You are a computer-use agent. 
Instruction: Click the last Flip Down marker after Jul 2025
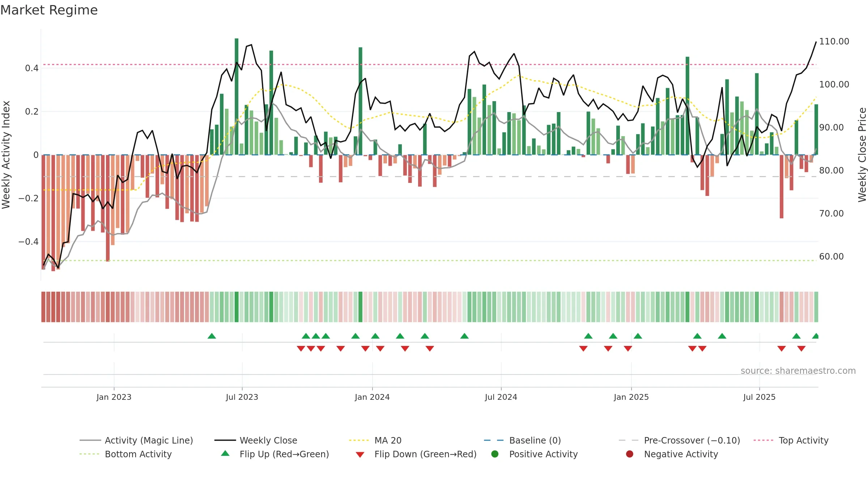[x=801, y=348]
